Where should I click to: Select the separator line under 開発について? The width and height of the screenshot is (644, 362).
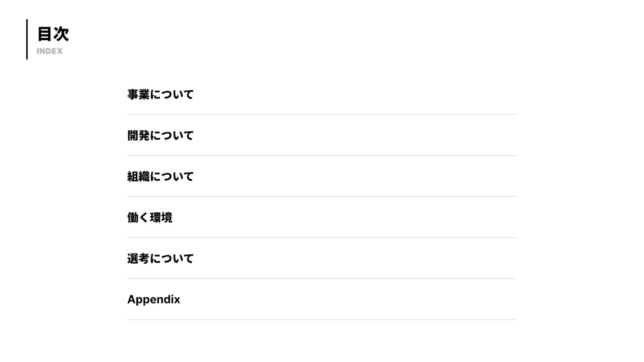(322, 156)
